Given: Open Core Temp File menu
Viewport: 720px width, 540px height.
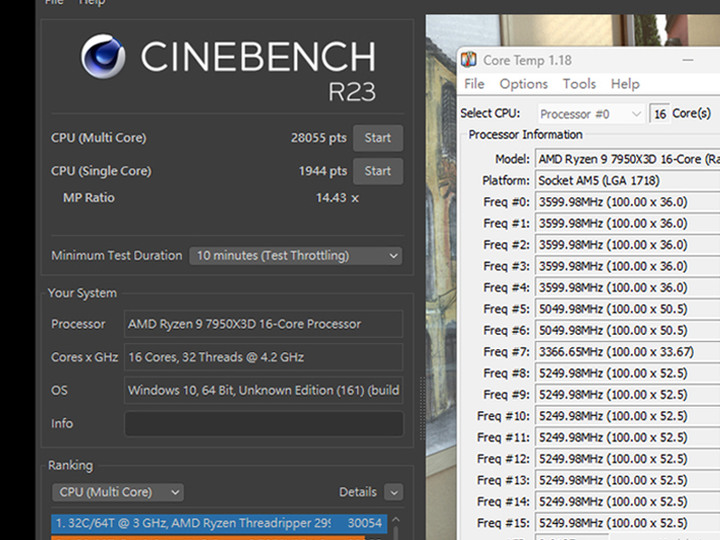Looking at the screenshot, I should coord(474,84).
